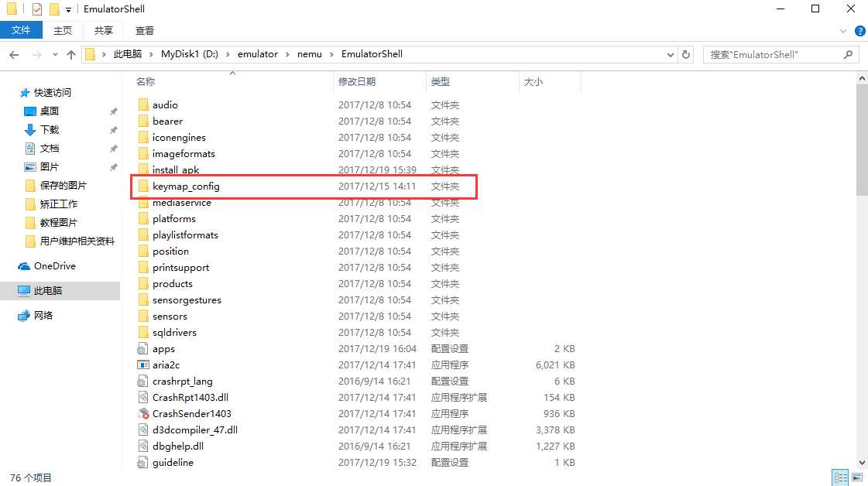Click the refresh icon beside address bar
This screenshot has width=868, height=486.
tap(686, 54)
